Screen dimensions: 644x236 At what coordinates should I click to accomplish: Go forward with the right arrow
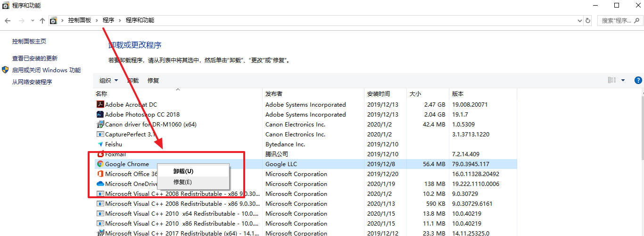tap(22, 21)
